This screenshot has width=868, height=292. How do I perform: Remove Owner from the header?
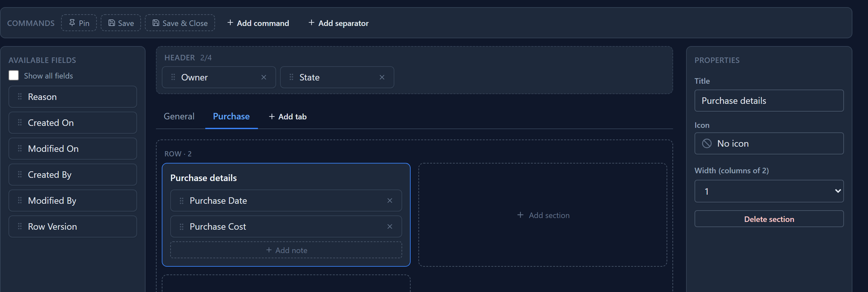(x=264, y=77)
